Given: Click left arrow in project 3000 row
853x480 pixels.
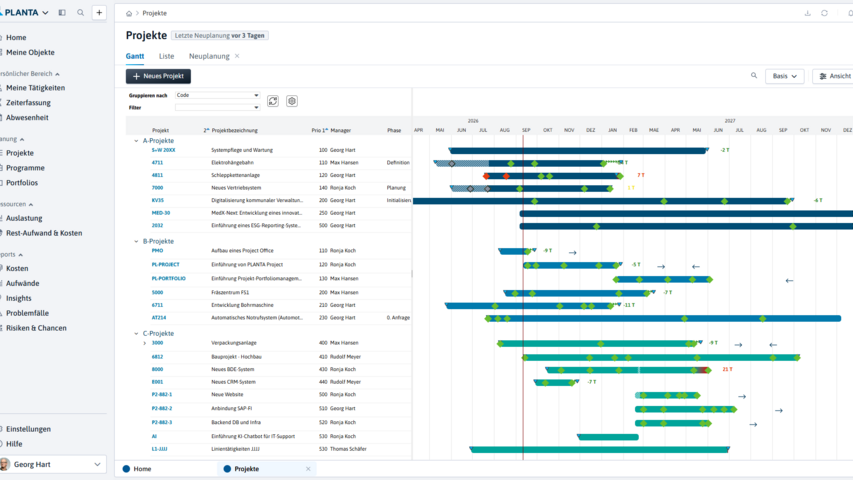Looking at the screenshot, I should (x=773, y=345).
